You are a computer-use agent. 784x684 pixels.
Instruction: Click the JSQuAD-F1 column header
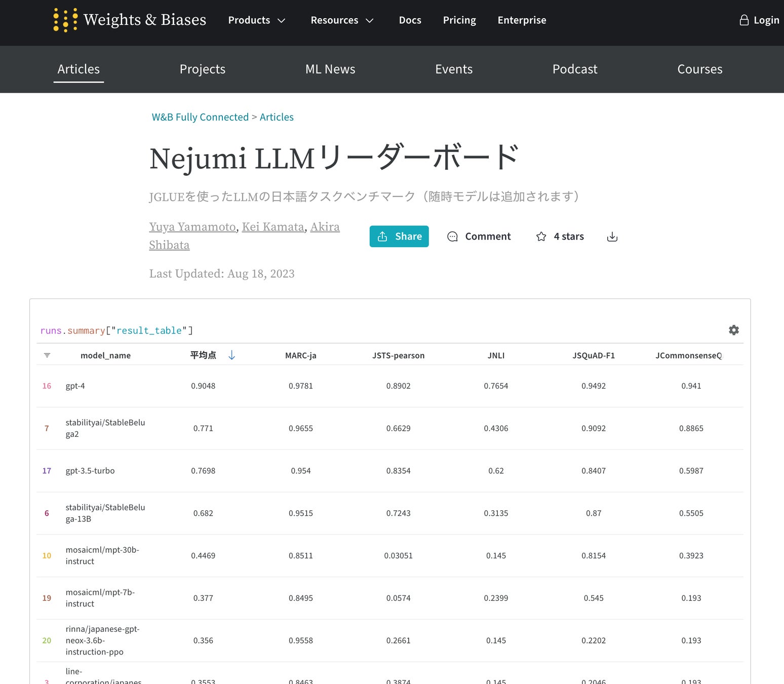(x=594, y=356)
